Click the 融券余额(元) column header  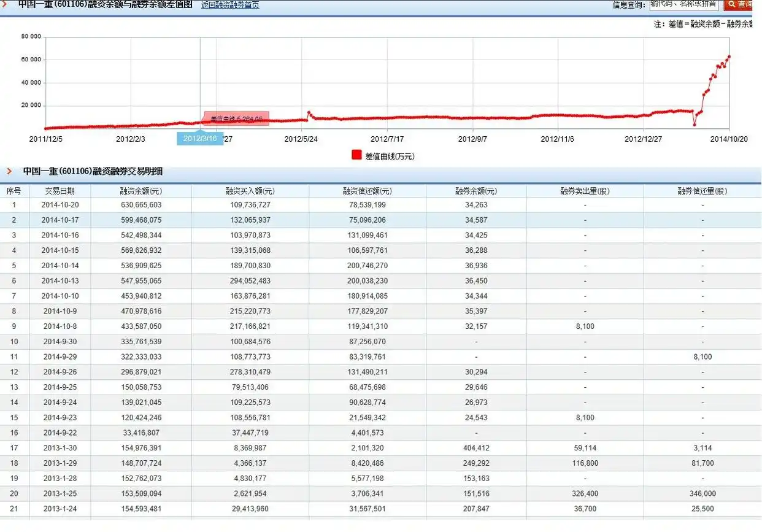[476, 191]
